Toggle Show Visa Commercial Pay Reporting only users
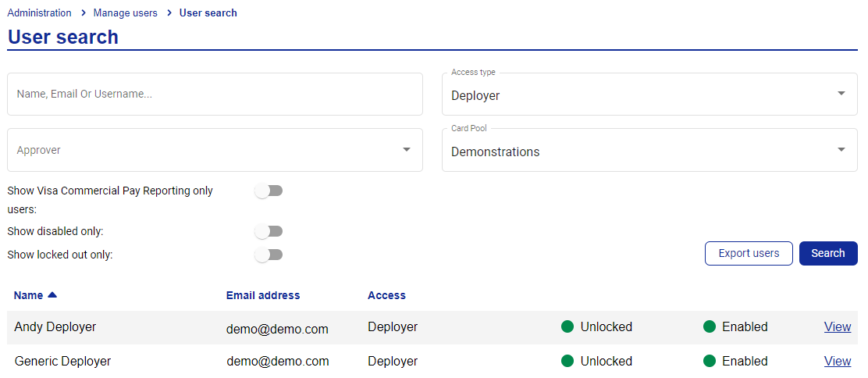The width and height of the screenshot is (868, 378). [269, 191]
